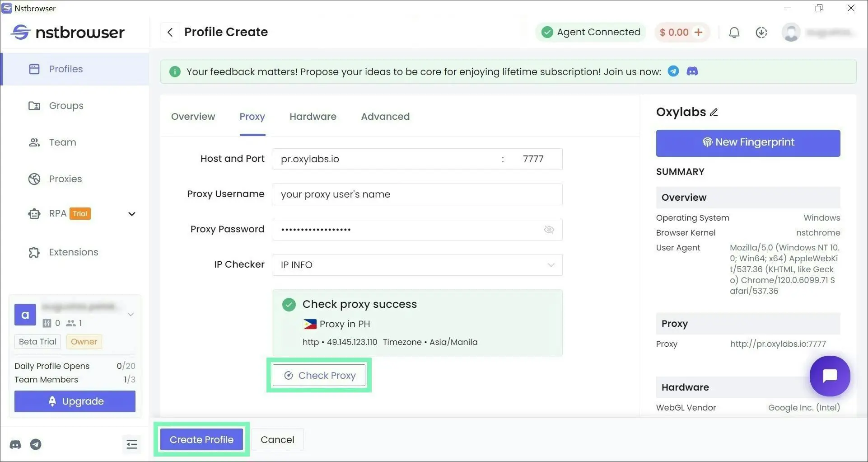
Task: Expand the RPA sidebar menu
Action: pos(131,214)
